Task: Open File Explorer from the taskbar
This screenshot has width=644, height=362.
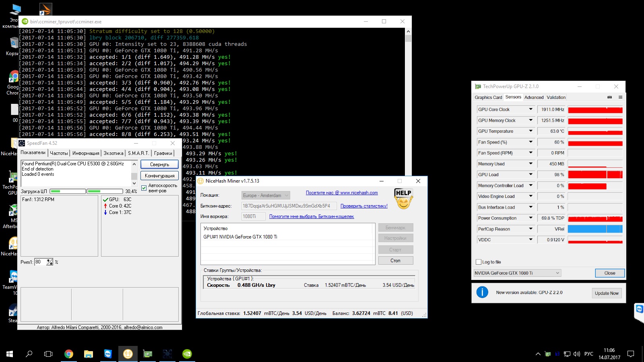Action: (89, 354)
